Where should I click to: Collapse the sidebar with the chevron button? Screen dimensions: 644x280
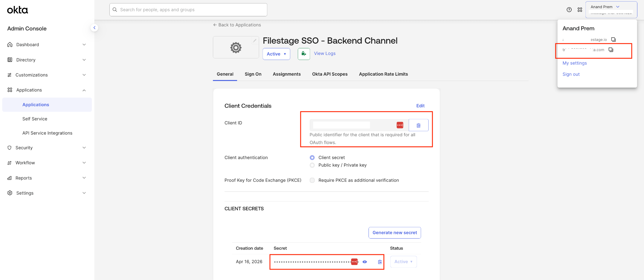pos(94,28)
